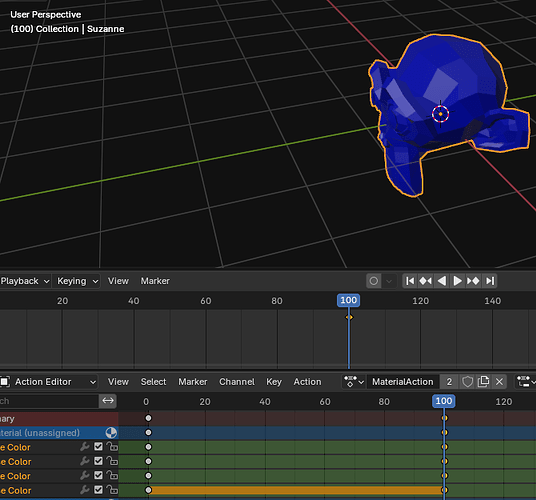Viewport: 536px width, 500px height.
Task: Select the Material row keyframe at frame 0
Action: pos(148,432)
